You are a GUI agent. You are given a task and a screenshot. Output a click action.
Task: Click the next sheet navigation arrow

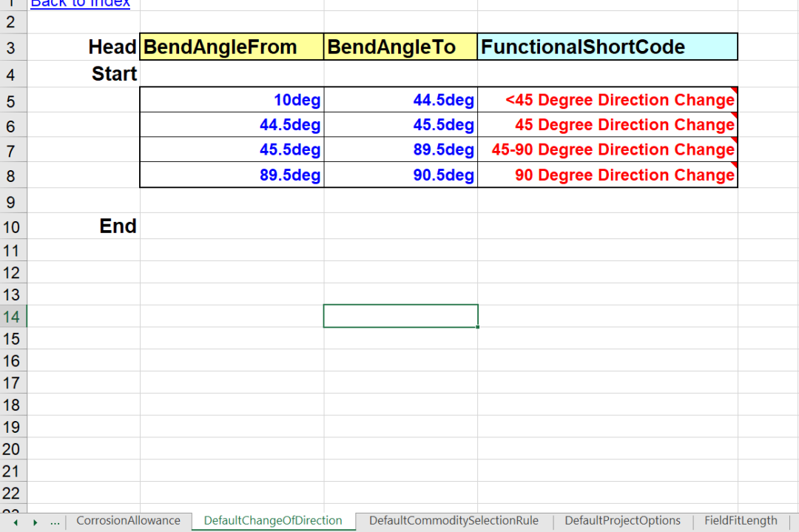pyautogui.click(x=36, y=522)
